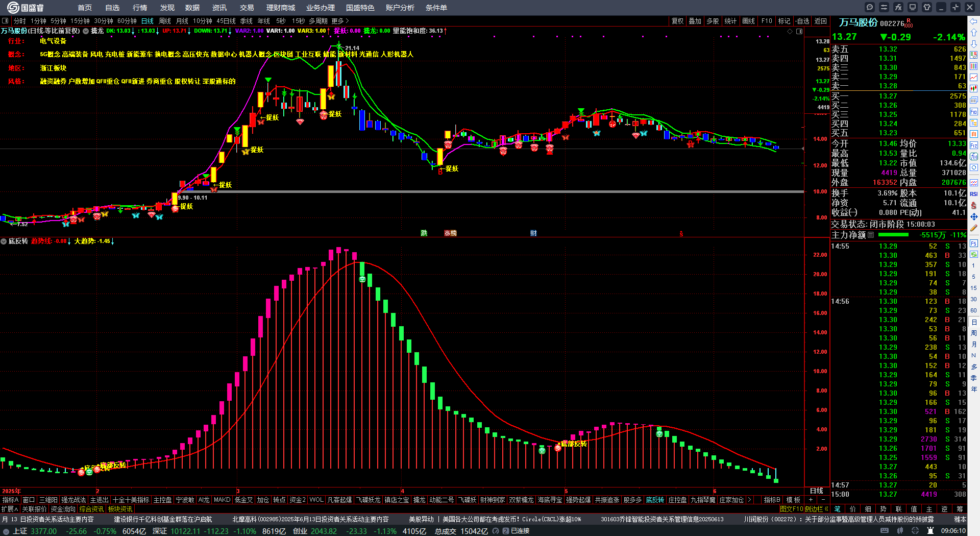980x536 pixels.
Task: Remove an indicator pane with minus button
Action: [823, 500]
